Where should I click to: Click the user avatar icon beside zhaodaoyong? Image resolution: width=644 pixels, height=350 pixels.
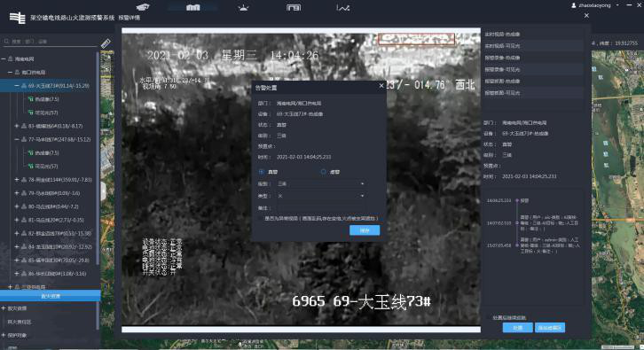[574, 5]
